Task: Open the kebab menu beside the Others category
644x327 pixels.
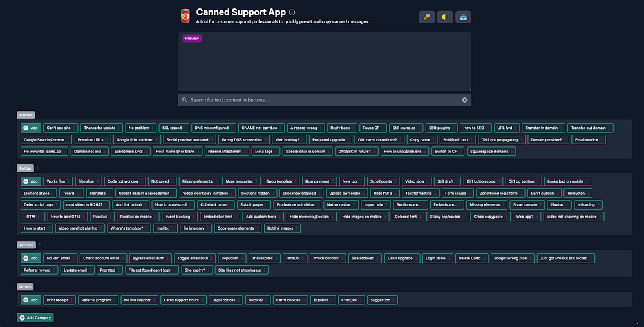Action: [x=37, y=287]
